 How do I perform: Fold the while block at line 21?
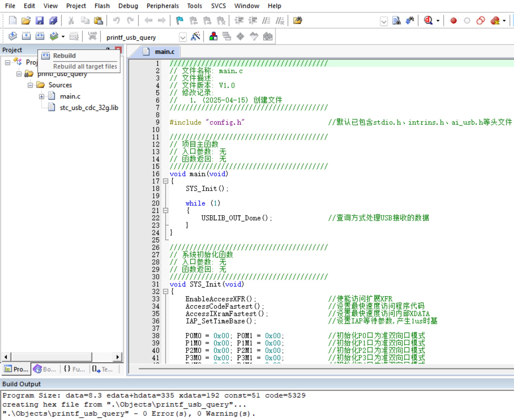(166, 211)
